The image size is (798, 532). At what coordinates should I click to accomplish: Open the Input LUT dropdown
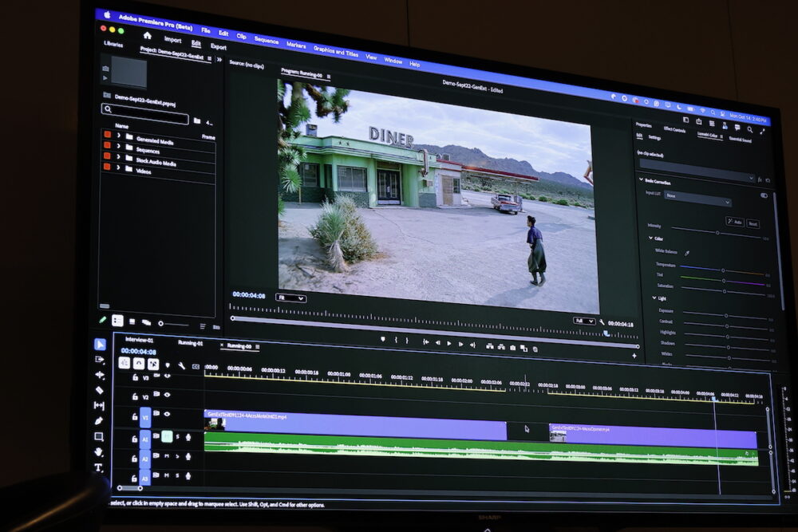[x=697, y=195]
